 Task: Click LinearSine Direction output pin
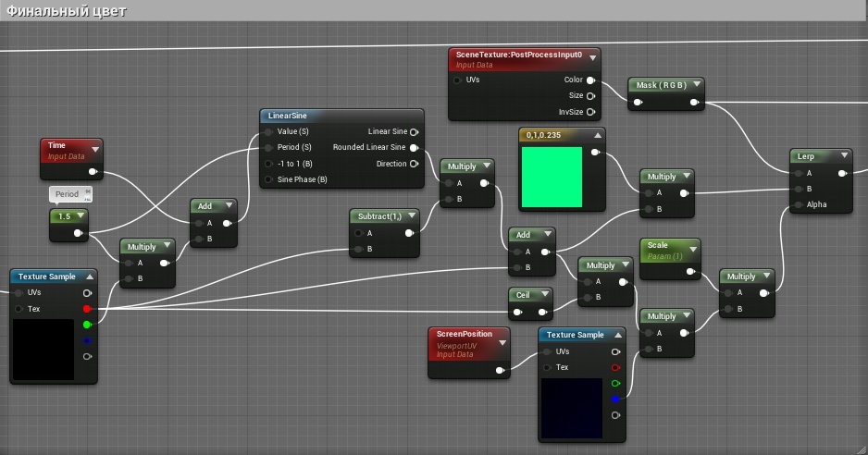pos(414,164)
